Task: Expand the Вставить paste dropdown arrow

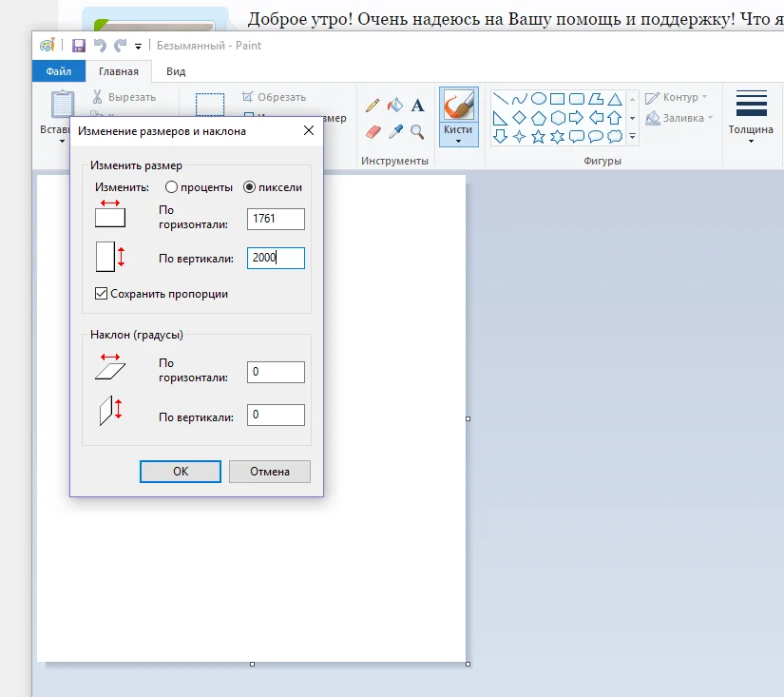Action: click(62, 142)
